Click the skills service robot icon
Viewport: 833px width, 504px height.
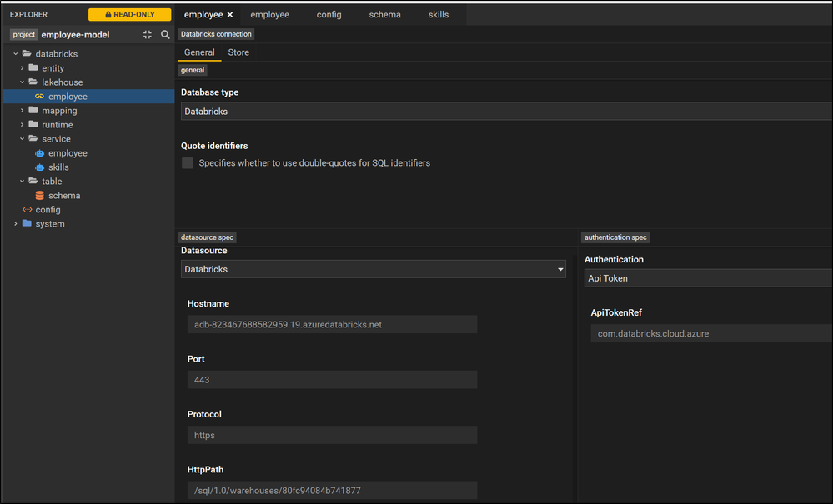point(39,167)
